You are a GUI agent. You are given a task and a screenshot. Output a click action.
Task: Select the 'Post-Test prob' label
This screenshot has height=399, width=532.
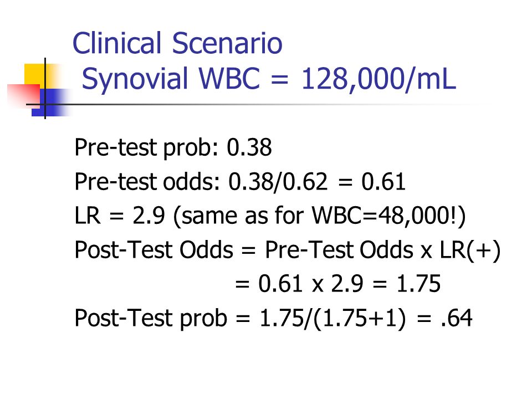pyautogui.click(x=151, y=318)
